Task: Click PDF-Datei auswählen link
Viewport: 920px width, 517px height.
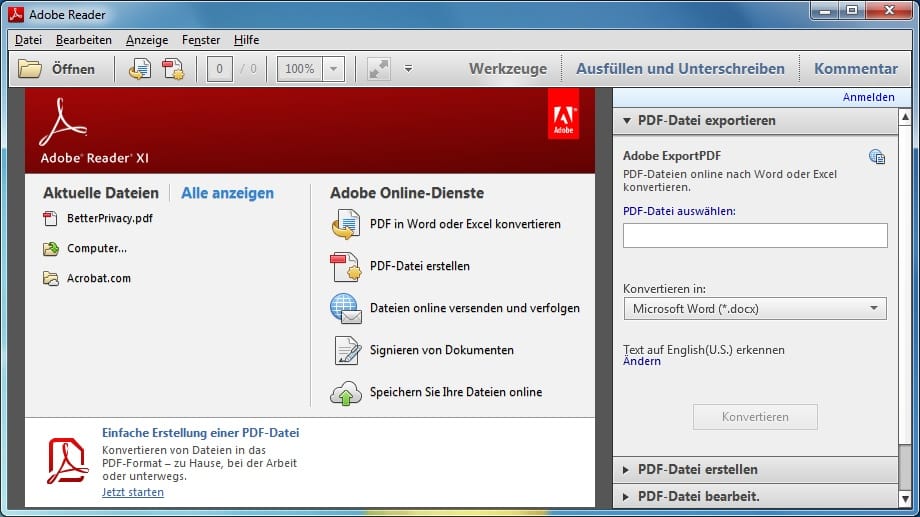Action: pyautogui.click(x=679, y=211)
